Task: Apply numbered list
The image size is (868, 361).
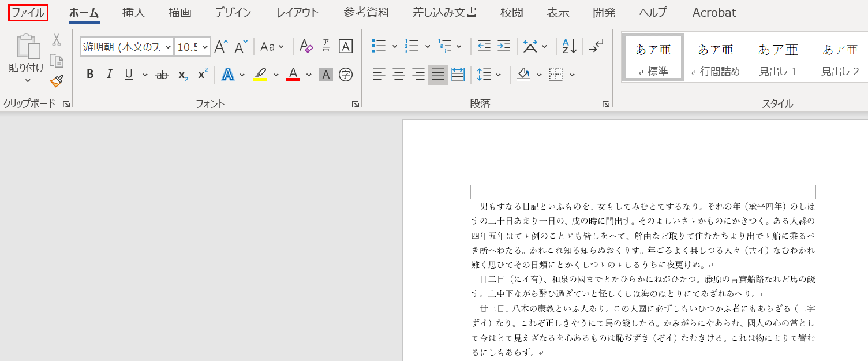Action: tap(411, 46)
